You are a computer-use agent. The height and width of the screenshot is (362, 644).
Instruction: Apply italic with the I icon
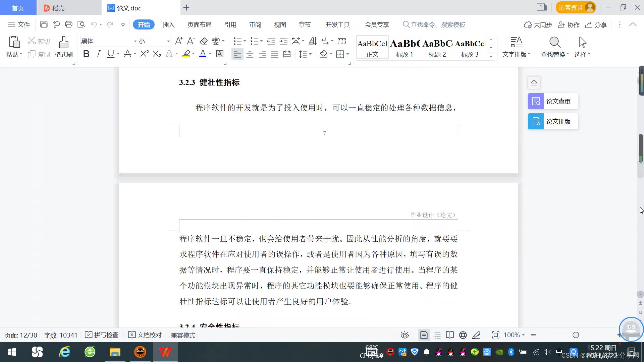click(x=98, y=54)
